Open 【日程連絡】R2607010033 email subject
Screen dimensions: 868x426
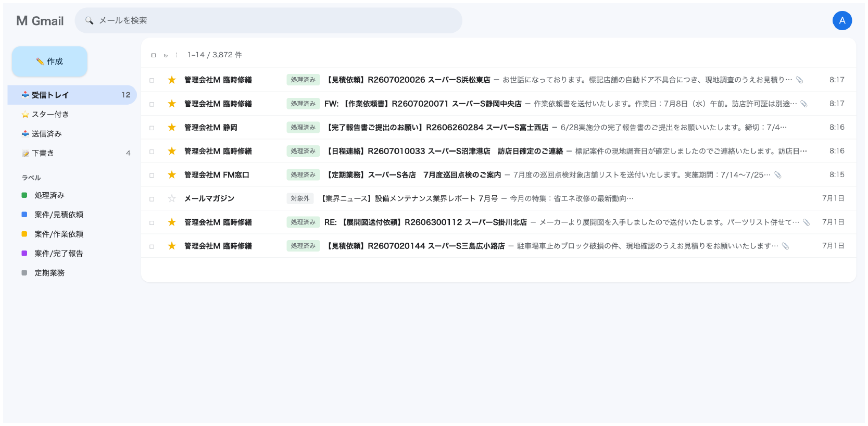click(x=444, y=151)
